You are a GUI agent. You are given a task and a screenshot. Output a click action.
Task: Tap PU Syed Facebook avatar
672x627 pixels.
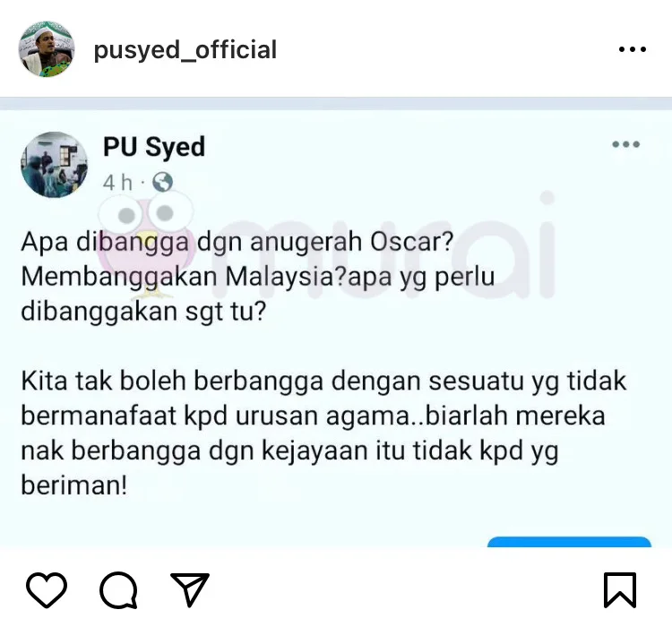[54, 165]
